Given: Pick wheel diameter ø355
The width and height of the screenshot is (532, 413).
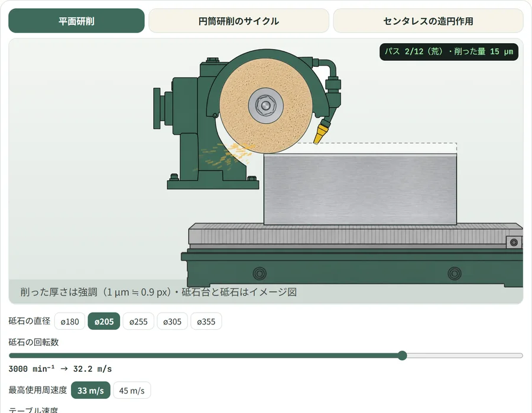Looking at the screenshot, I should (x=206, y=321).
